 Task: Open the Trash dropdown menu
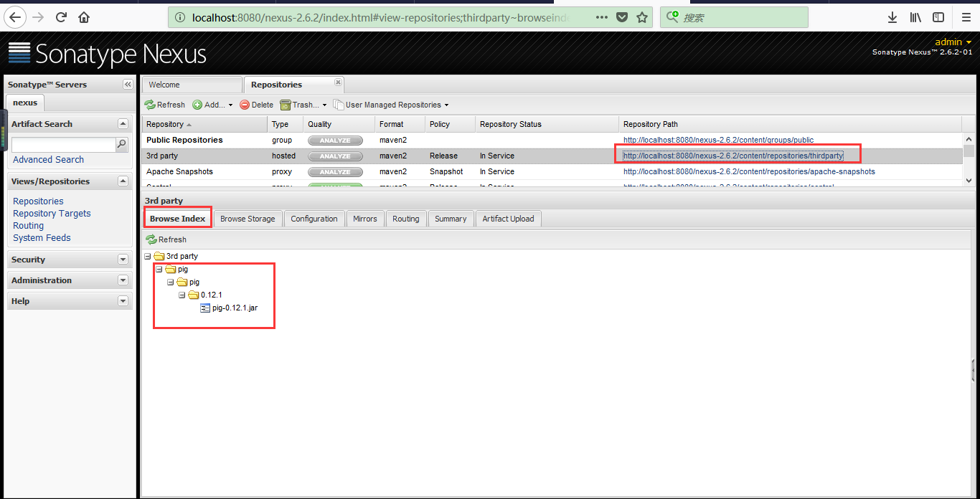tap(303, 105)
